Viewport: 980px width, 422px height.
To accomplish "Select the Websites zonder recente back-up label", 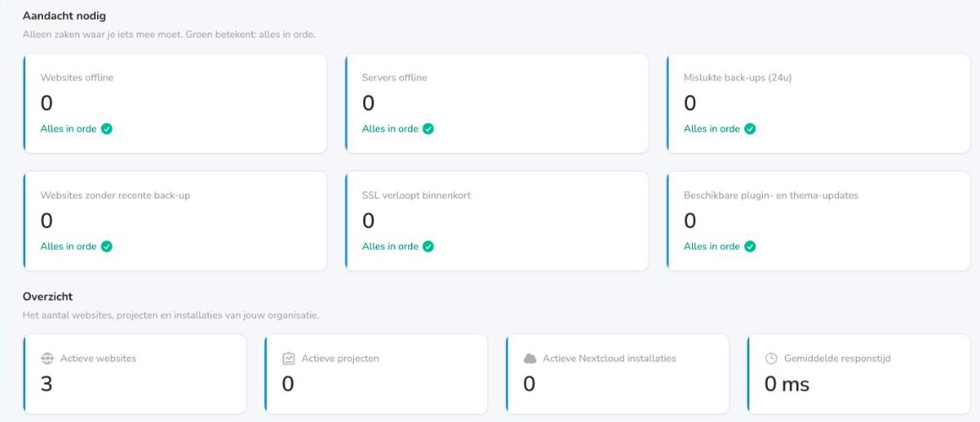I will (x=115, y=196).
